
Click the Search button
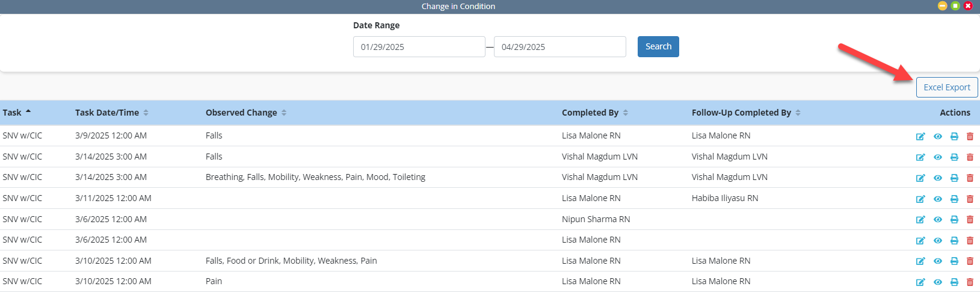pos(658,46)
